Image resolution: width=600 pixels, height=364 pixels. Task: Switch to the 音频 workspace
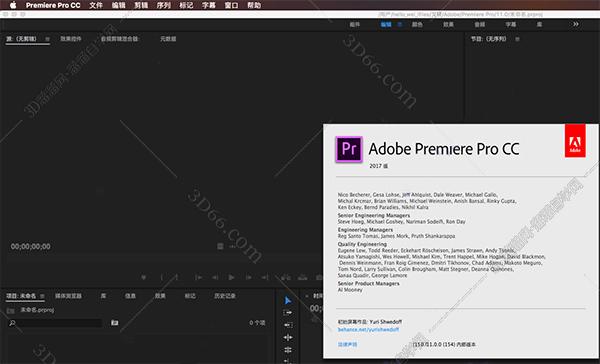(x=479, y=24)
